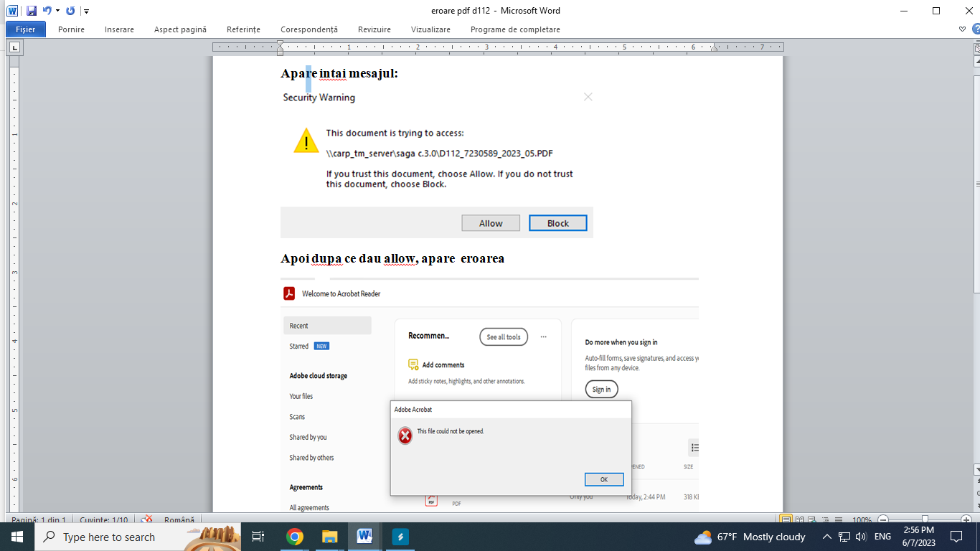The image size is (980, 551).
Task: Open the blue app next to Word on the taskbar
Action: click(x=400, y=537)
